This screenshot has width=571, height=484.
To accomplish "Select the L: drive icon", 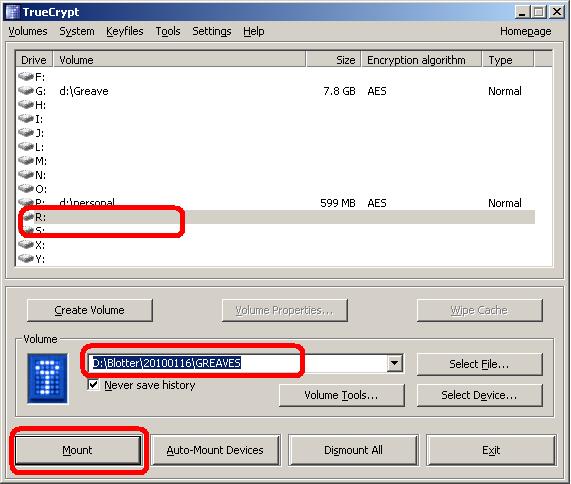I will (26, 146).
